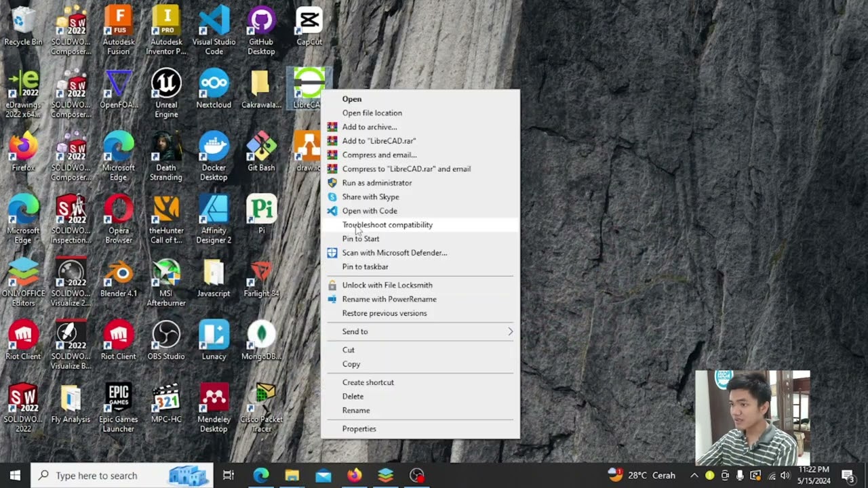Open Task View from the taskbar
This screenshot has width=868, height=488.
pos(229,475)
